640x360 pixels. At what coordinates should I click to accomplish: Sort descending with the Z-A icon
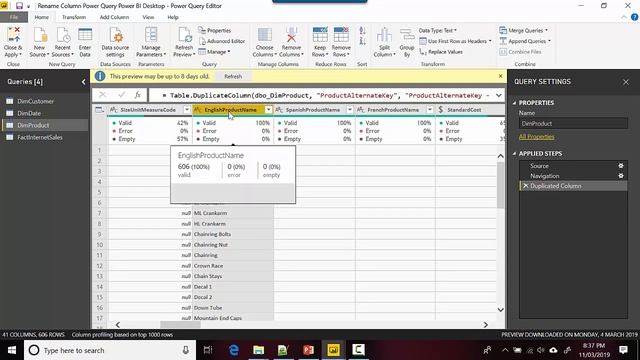362,41
